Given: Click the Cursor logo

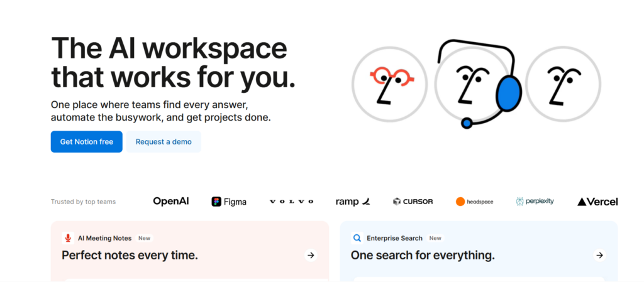Looking at the screenshot, I should (414, 202).
